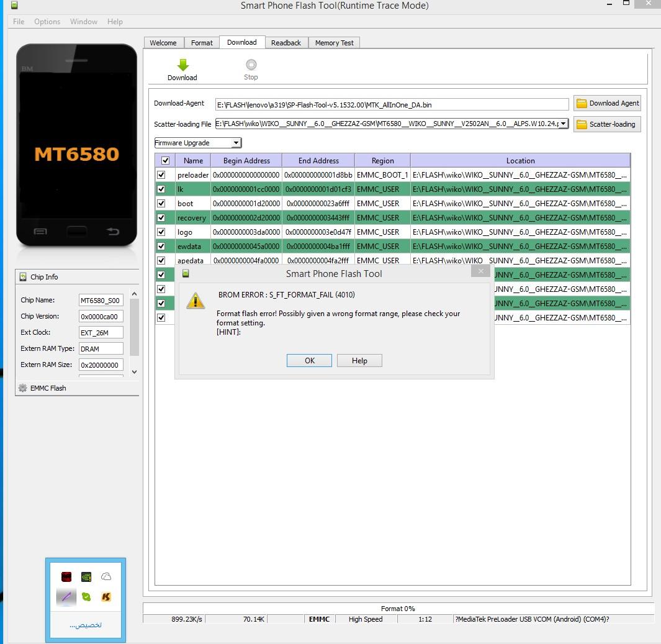Click the Chip Name field showing MT6580_S00

point(101,301)
